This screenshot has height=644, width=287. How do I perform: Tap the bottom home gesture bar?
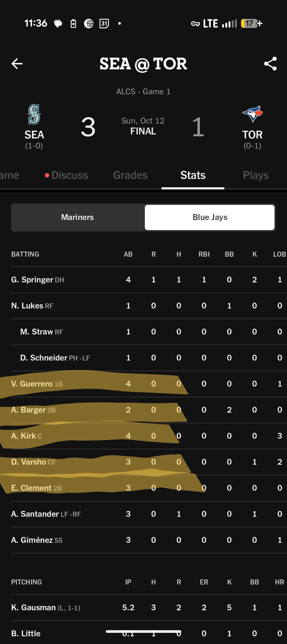(143, 632)
